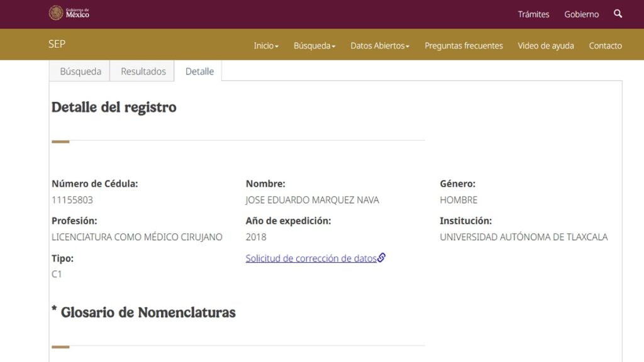Open the search magnifier icon

(x=618, y=13)
